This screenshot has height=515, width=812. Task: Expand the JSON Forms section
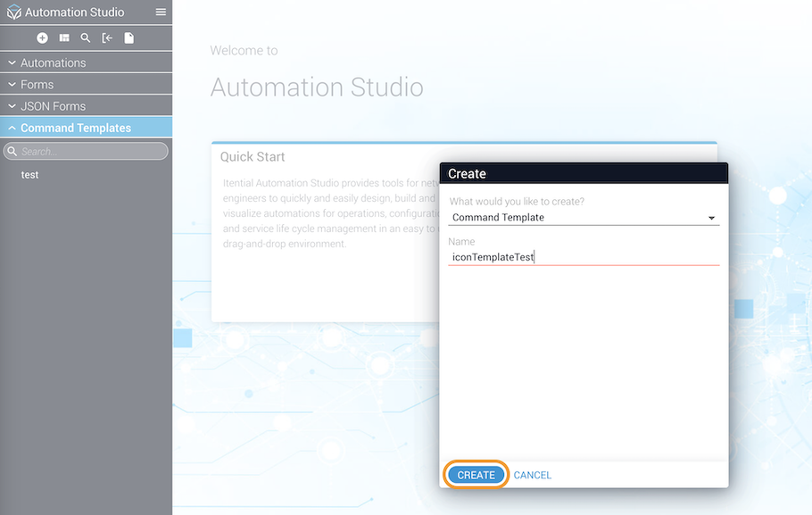point(86,106)
